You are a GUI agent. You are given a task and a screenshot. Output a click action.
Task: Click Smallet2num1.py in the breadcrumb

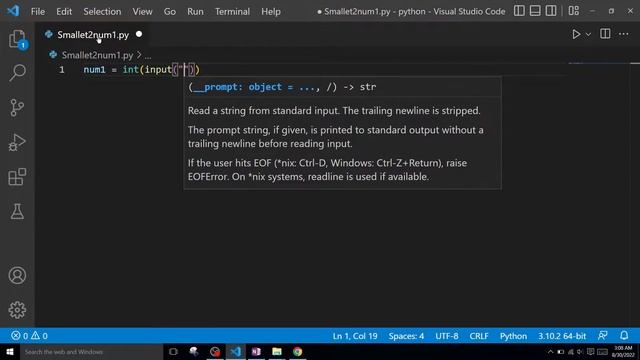click(98, 55)
